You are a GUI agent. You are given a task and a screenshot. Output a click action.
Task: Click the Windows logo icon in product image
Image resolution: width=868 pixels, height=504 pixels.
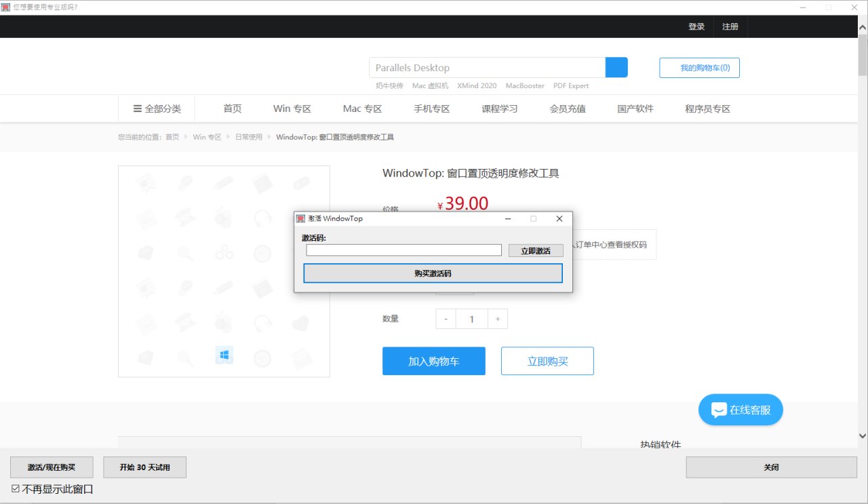tap(224, 355)
